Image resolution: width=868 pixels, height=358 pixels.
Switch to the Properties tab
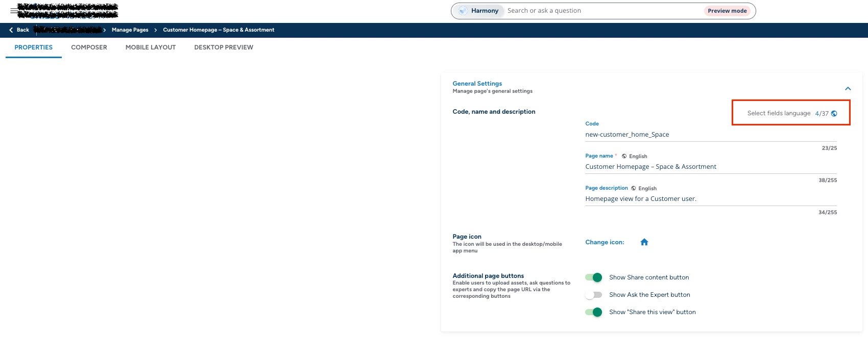coord(34,47)
